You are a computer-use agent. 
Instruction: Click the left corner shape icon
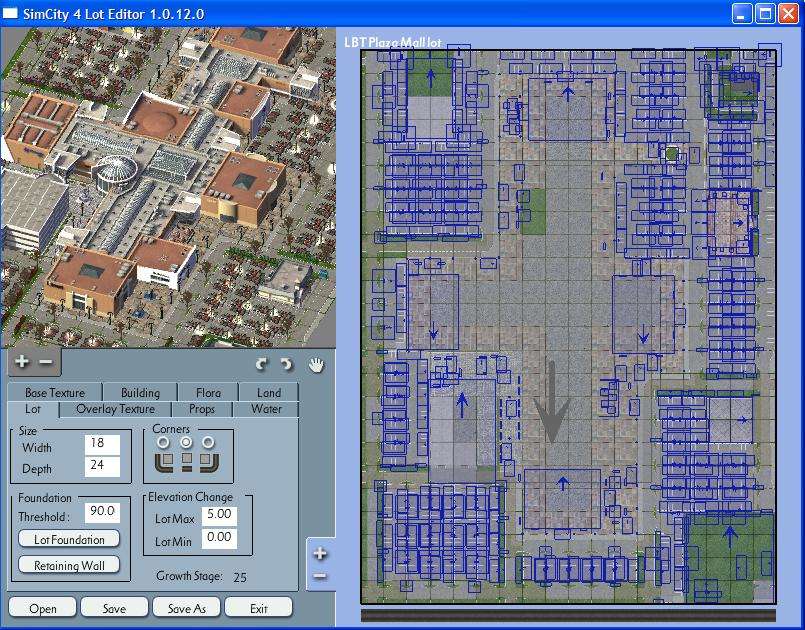164,462
